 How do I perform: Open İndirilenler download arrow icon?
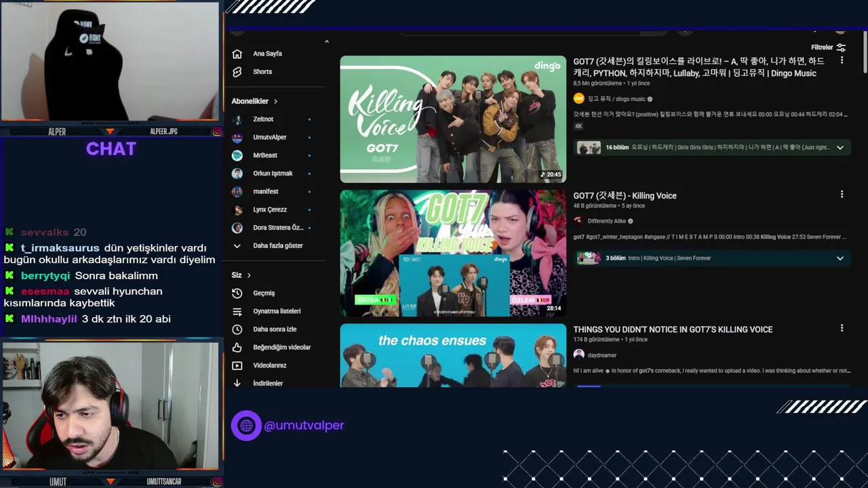coord(237,384)
